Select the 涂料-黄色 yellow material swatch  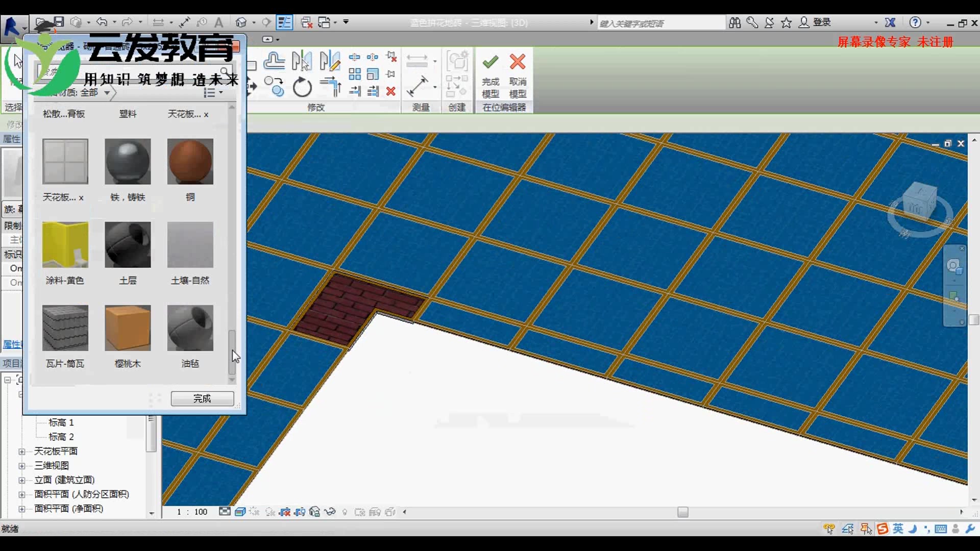point(65,245)
